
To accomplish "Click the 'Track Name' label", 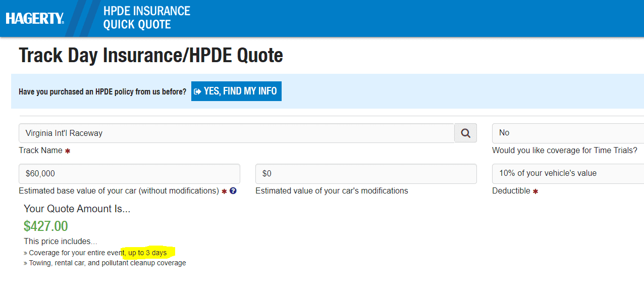I will 40,151.
